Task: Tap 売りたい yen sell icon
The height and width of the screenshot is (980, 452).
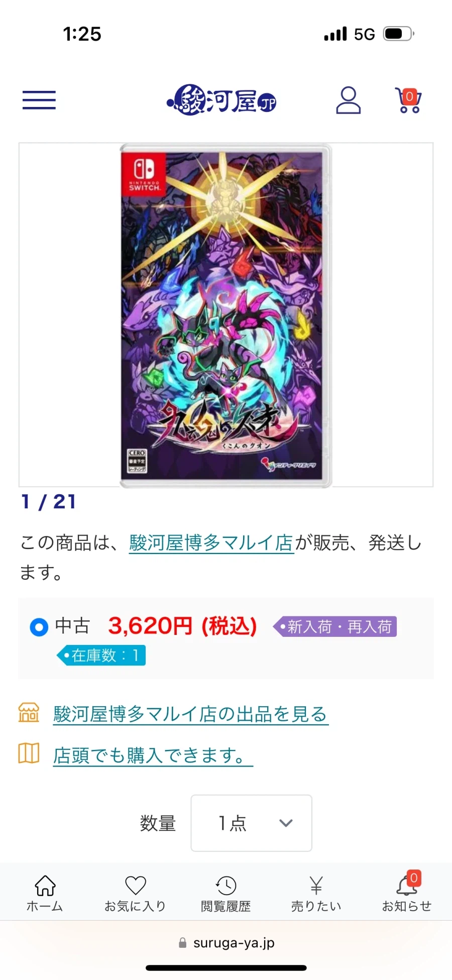Action: click(x=316, y=894)
